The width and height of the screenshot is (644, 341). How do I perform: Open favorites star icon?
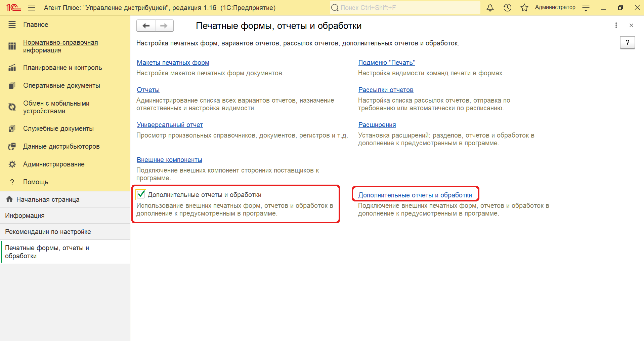(524, 7)
